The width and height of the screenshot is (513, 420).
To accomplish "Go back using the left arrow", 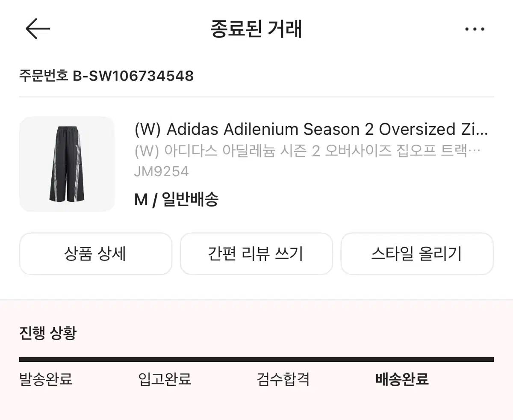I will click(38, 29).
